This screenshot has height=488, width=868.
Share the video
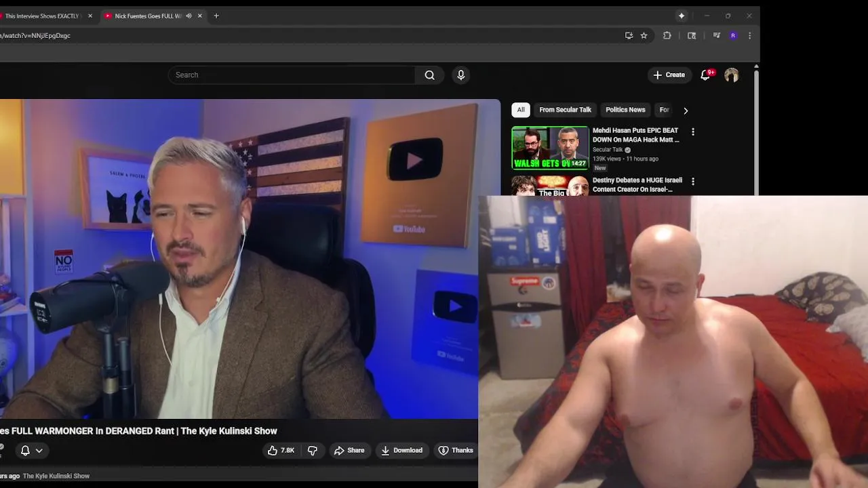click(x=349, y=450)
